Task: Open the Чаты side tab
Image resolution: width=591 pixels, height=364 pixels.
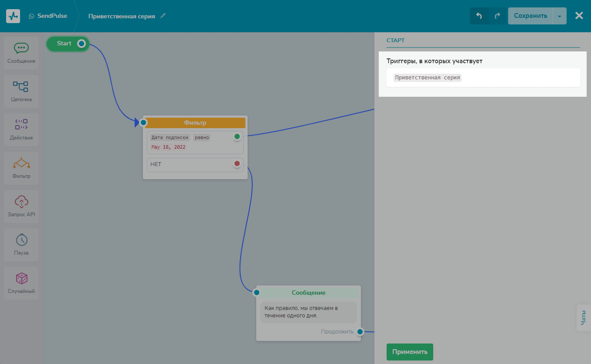Action: pyautogui.click(x=584, y=318)
